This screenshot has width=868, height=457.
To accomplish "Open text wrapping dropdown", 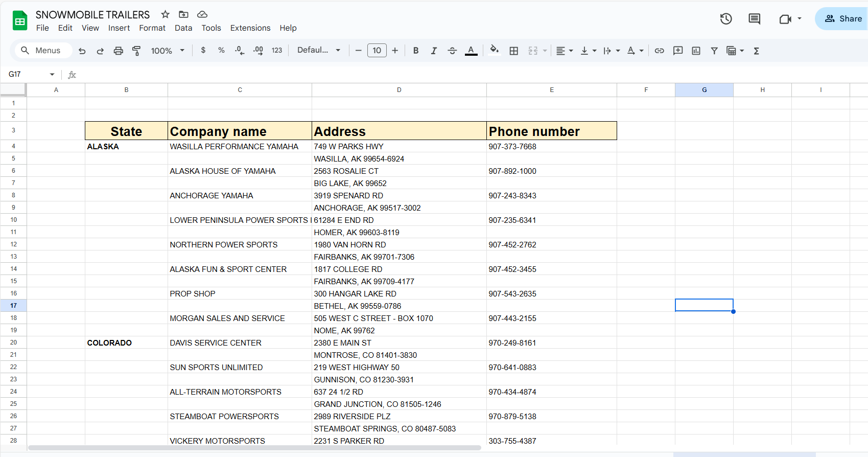I will click(612, 51).
